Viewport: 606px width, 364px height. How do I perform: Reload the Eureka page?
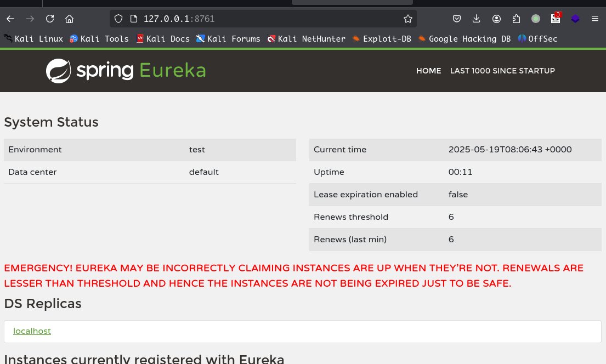[x=50, y=19]
